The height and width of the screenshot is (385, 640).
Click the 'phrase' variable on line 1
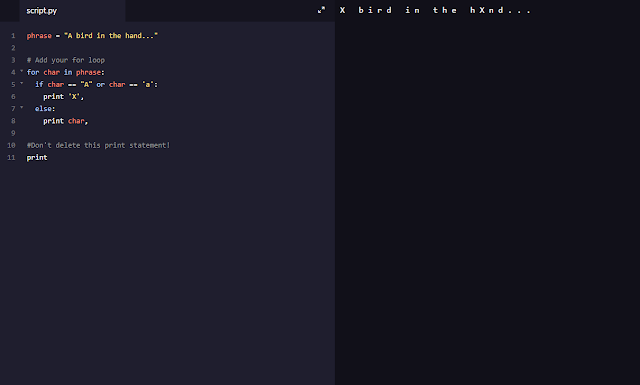tap(39, 36)
